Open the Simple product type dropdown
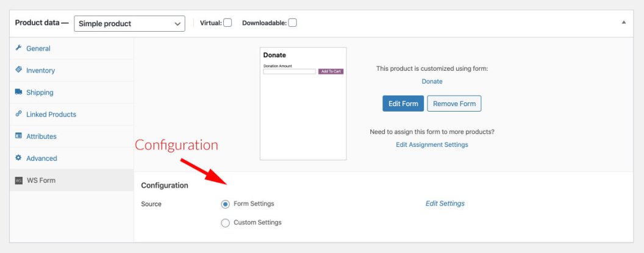The width and height of the screenshot is (644, 253). pyautogui.click(x=129, y=24)
